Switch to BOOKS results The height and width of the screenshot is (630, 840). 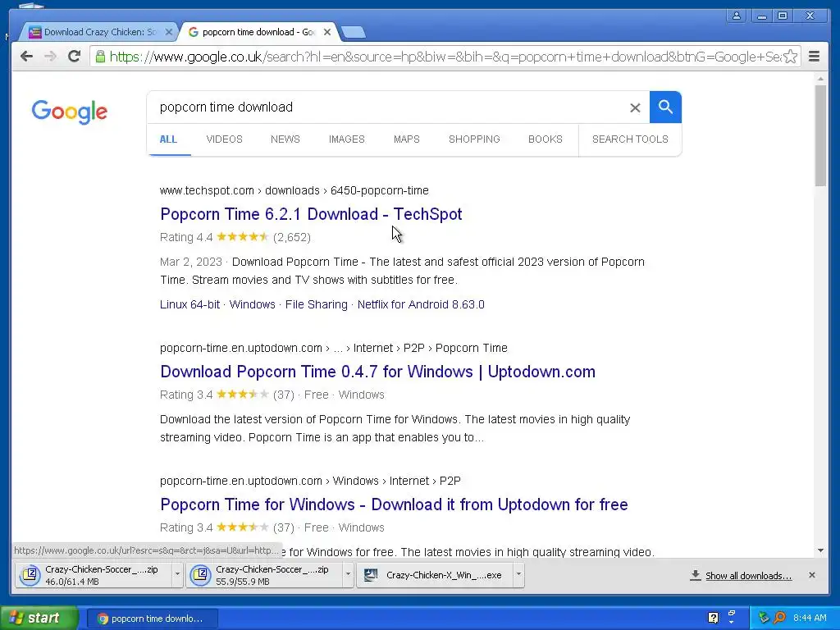point(546,139)
